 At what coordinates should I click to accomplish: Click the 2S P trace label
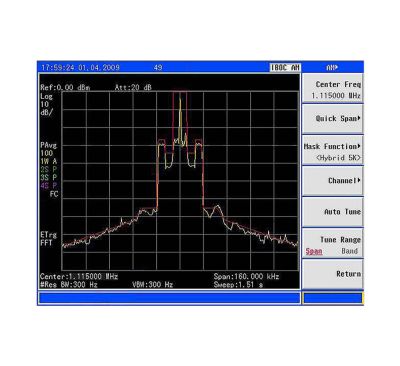(x=49, y=169)
